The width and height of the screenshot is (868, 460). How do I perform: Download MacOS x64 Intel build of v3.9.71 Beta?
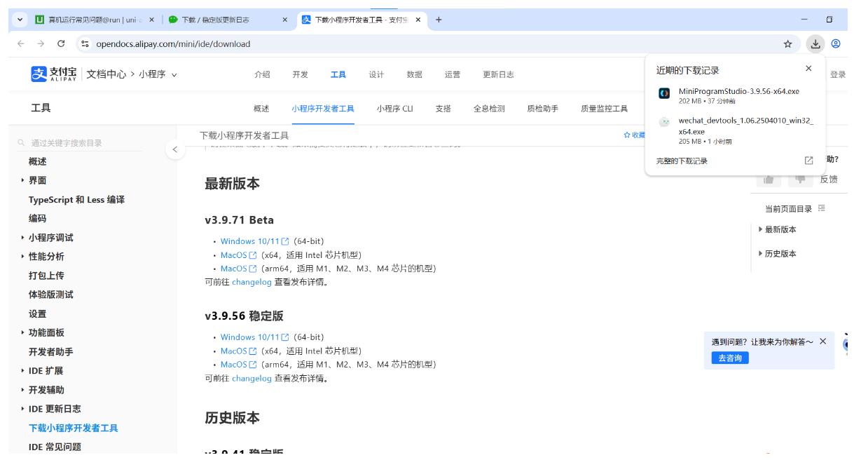tap(238, 255)
